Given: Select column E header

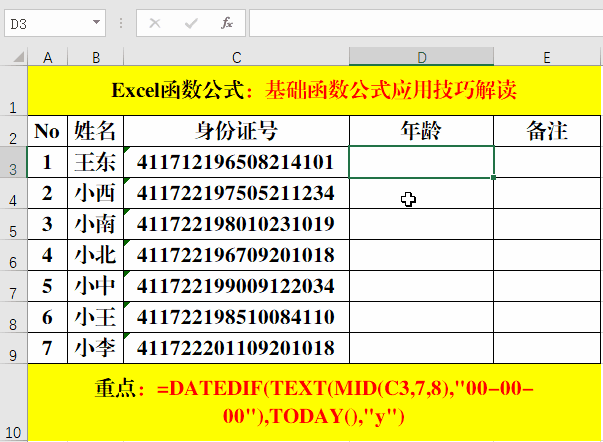Looking at the screenshot, I should coord(547,57).
